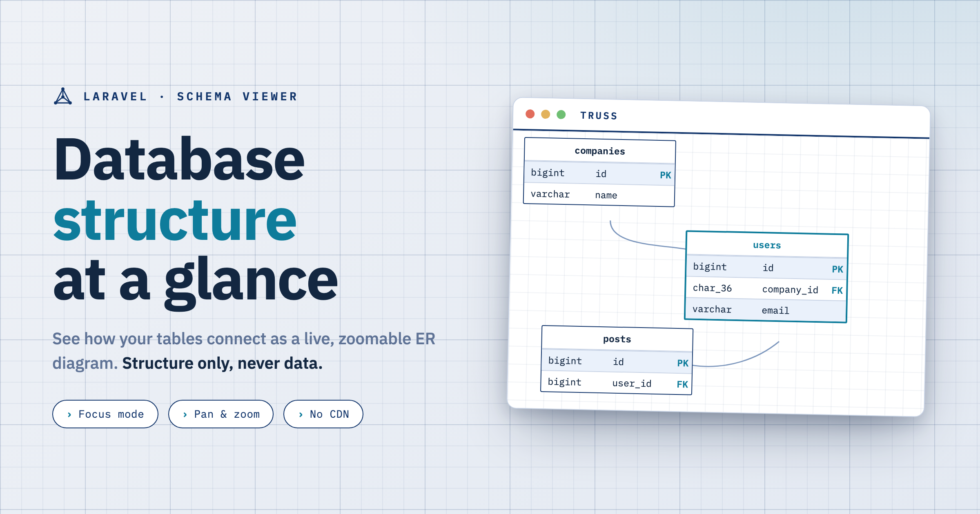This screenshot has height=514, width=980.
Task: Select the users table header
Action: click(767, 245)
